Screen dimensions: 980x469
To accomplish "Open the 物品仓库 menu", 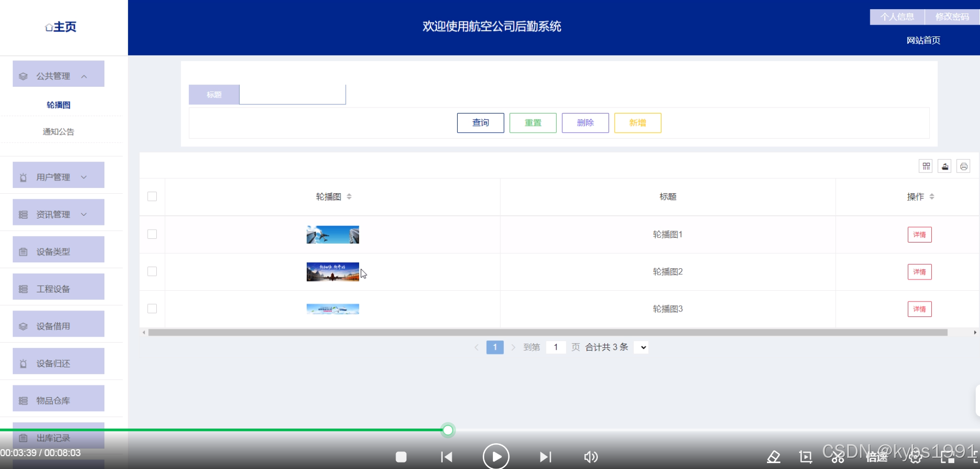I will click(58, 398).
